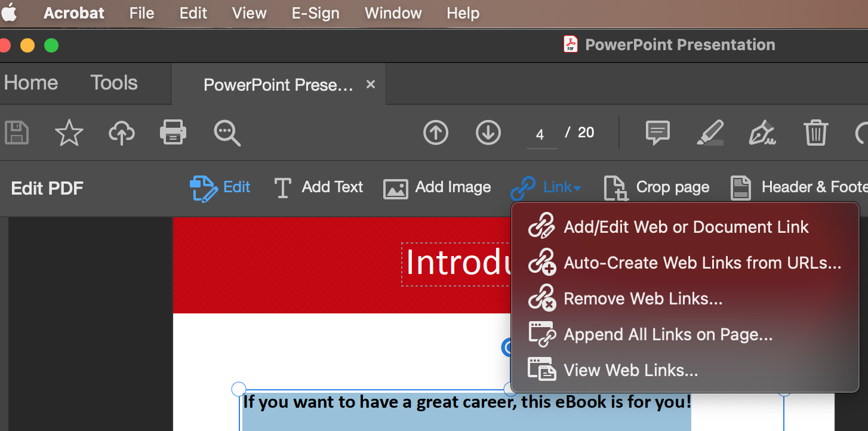Viewport: 868px width, 431px height.
Task: Open the search magnifier icon
Action: (x=227, y=133)
